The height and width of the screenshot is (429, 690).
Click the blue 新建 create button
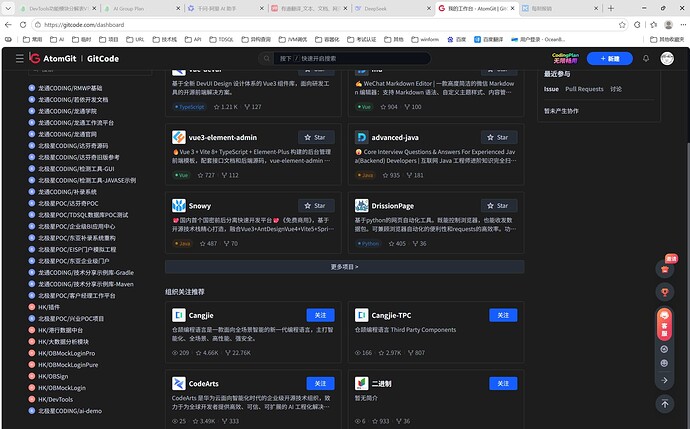point(609,58)
